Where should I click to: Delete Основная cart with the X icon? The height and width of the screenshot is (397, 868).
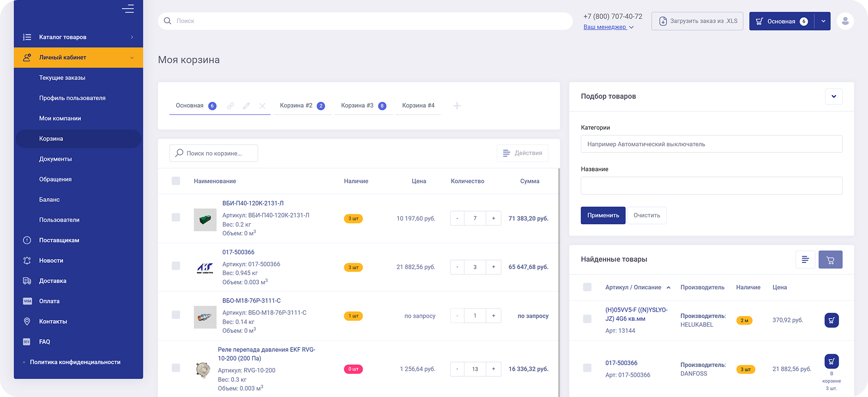point(262,106)
